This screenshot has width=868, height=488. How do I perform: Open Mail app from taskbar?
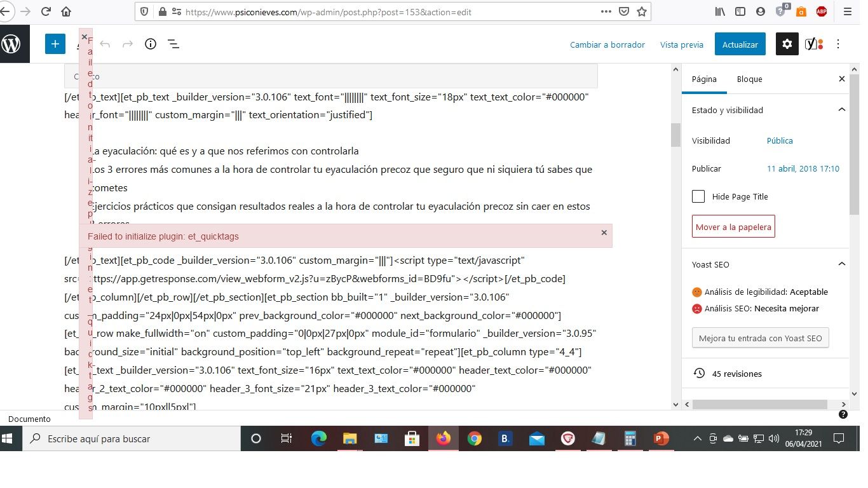tap(537, 438)
